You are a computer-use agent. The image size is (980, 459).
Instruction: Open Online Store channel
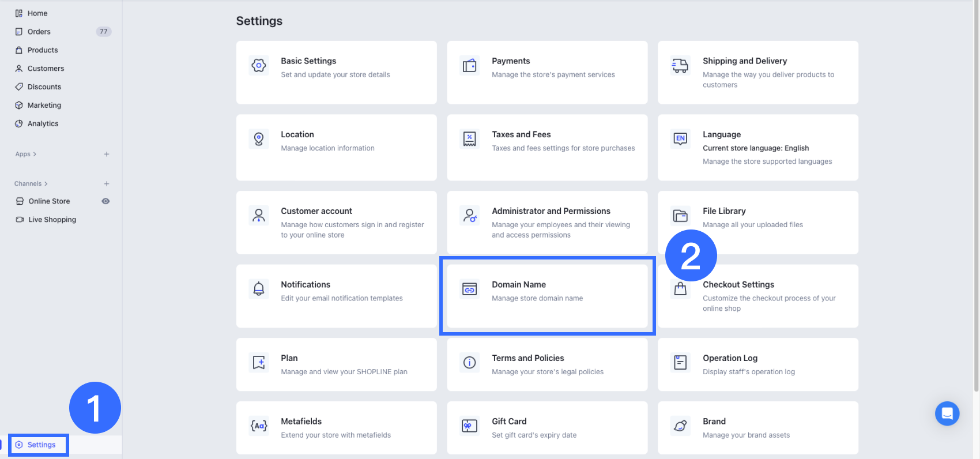tap(50, 201)
